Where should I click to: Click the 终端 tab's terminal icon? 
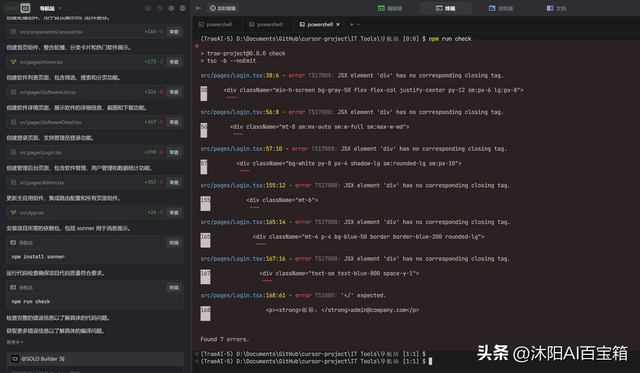coord(439,8)
